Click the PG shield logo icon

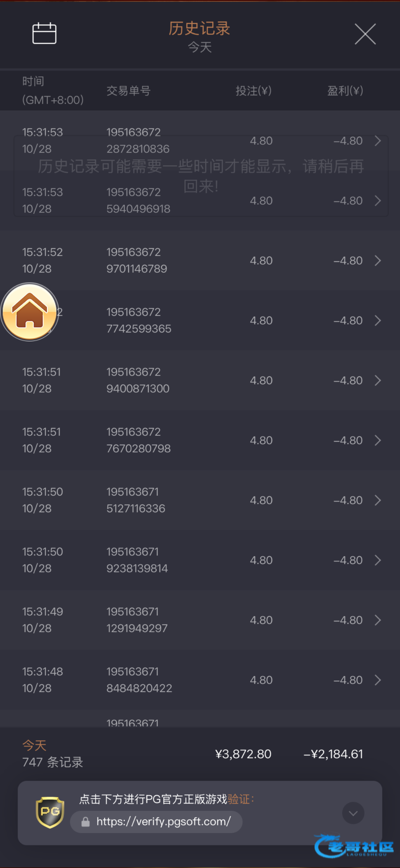pos(50,812)
